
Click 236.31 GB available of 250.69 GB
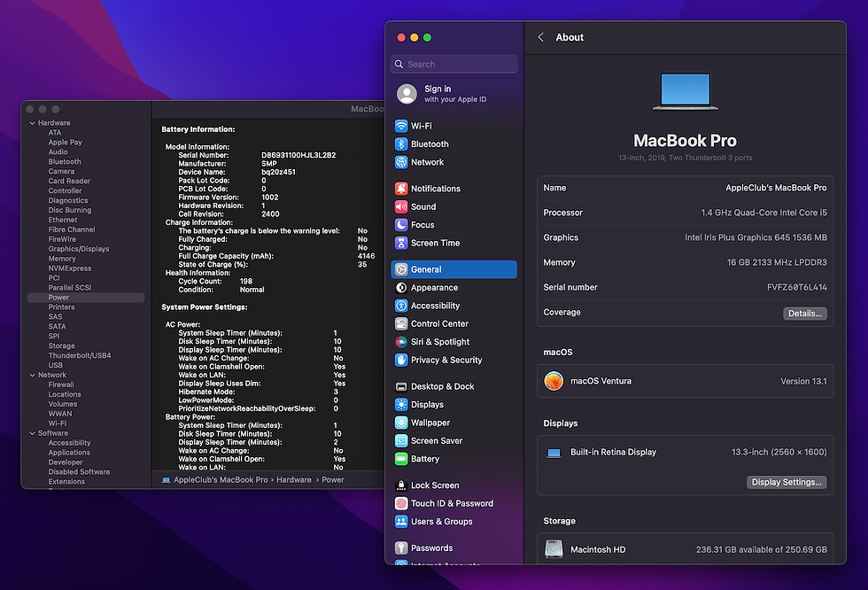point(762,549)
